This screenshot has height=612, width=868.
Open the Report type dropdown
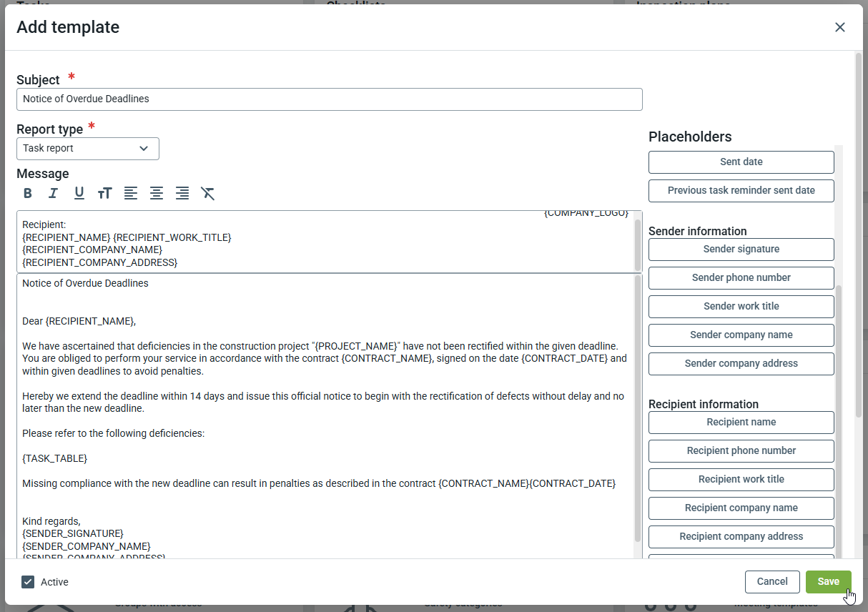click(x=88, y=149)
